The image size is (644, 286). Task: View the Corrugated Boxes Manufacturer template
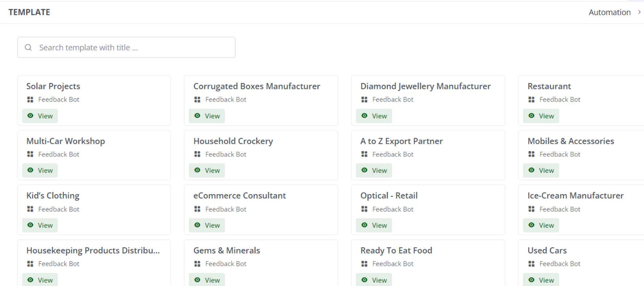pyautogui.click(x=207, y=116)
